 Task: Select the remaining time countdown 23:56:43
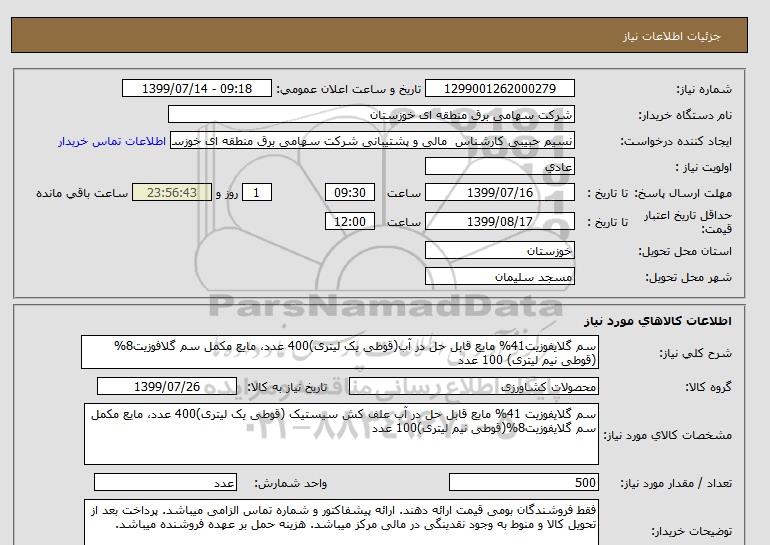point(172,192)
